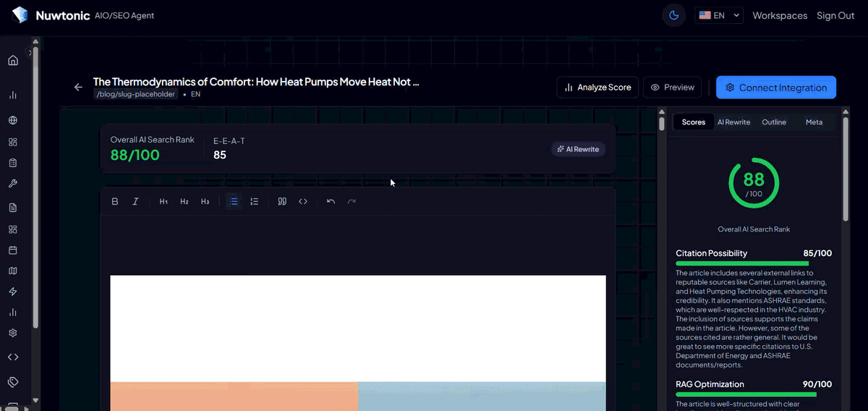Click the /blog/slug-placeholder slug tag
The width and height of the screenshot is (868, 411).
[135, 94]
